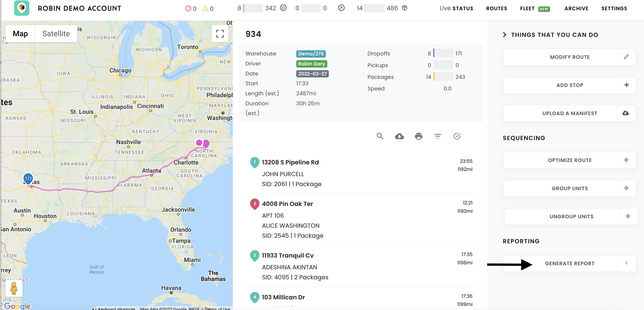The height and width of the screenshot is (310, 644).
Task: Toggle fullscreen map view icon
Action: (220, 33)
